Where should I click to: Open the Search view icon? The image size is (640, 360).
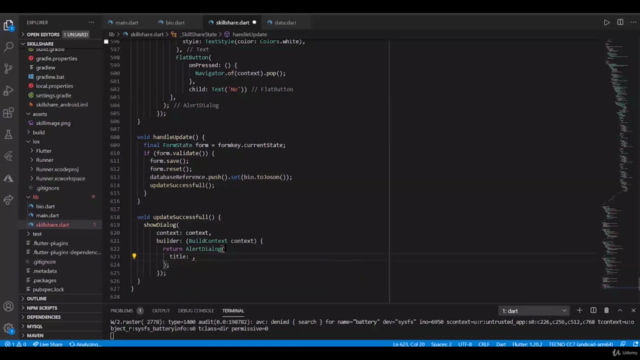coord(8,47)
